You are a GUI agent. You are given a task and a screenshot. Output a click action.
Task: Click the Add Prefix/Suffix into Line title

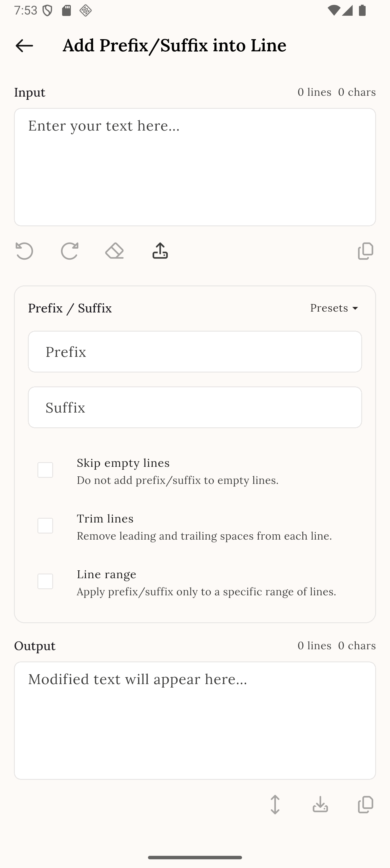click(175, 45)
